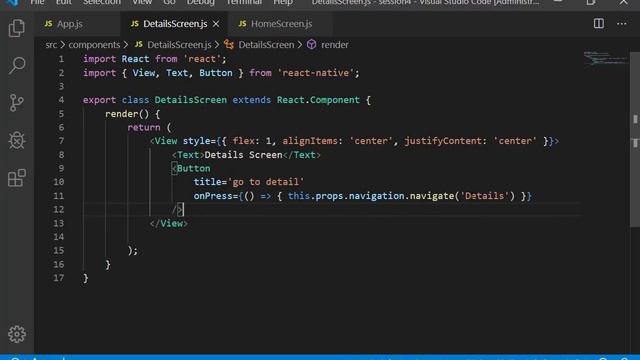Viewport: 640px width, 360px height.
Task: Open the Extensions view
Action: pyautogui.click(x=17, y=178)
